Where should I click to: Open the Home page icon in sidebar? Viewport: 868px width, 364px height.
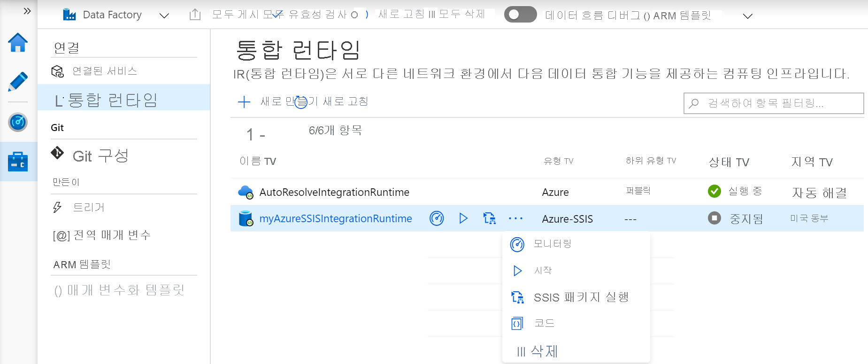[18, 43]
